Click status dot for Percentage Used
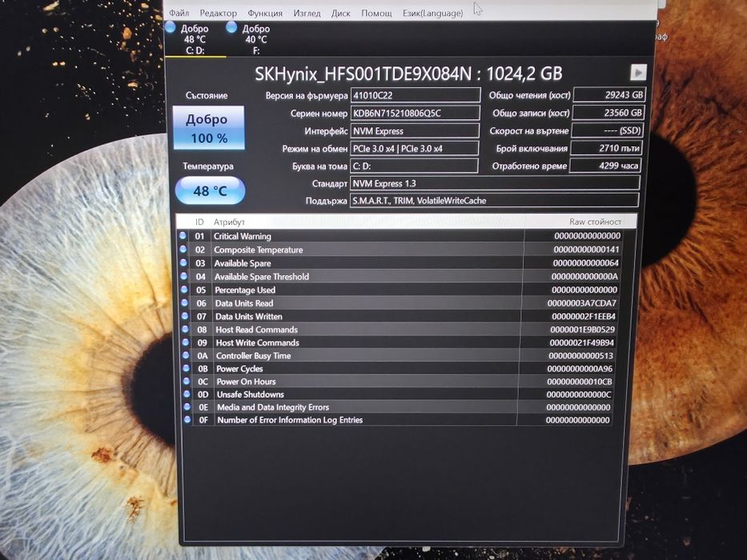 tap(184, 289)
